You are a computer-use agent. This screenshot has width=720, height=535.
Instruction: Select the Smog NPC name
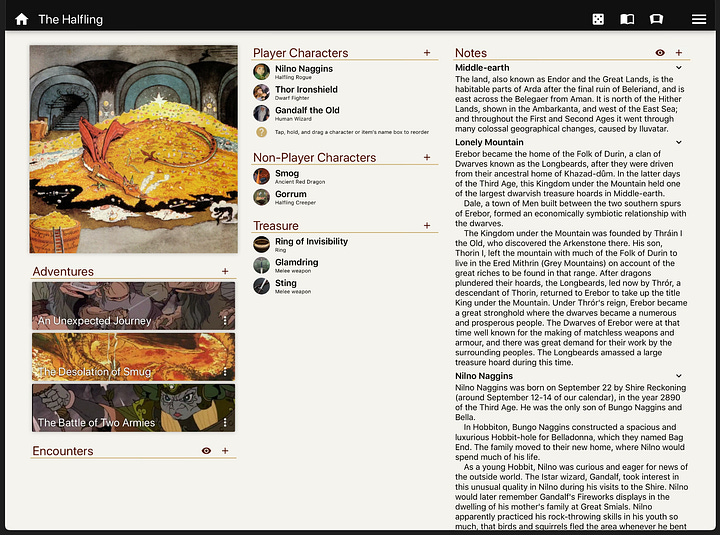[287, 173]
